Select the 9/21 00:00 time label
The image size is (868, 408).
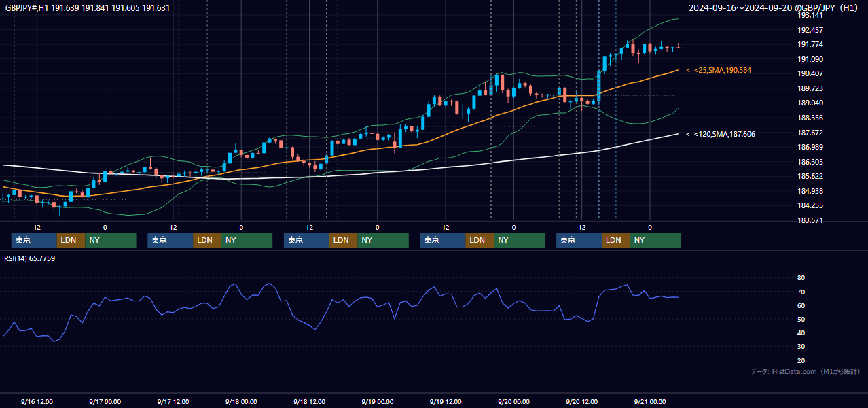tap(650, 401)
